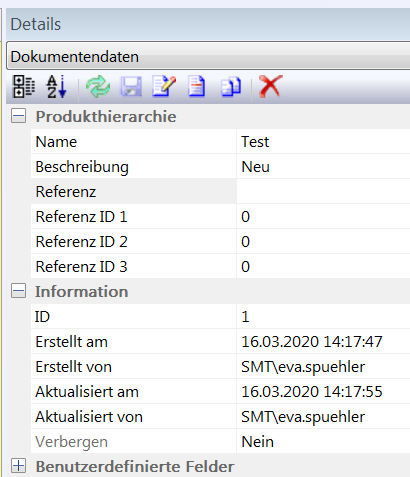Click the Categorized view icon
Viewport: 410px width, 477px height.
pyautogui.click(x=24, y=87)
